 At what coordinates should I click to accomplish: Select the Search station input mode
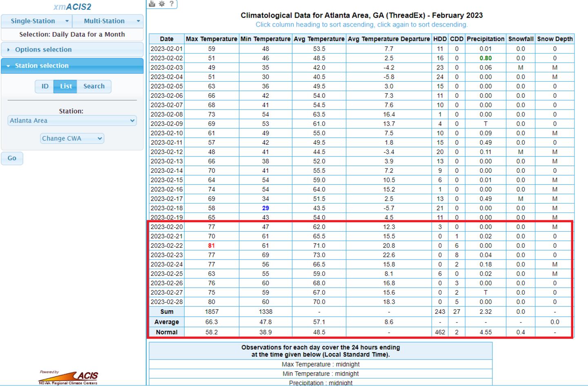pos(94,86)
